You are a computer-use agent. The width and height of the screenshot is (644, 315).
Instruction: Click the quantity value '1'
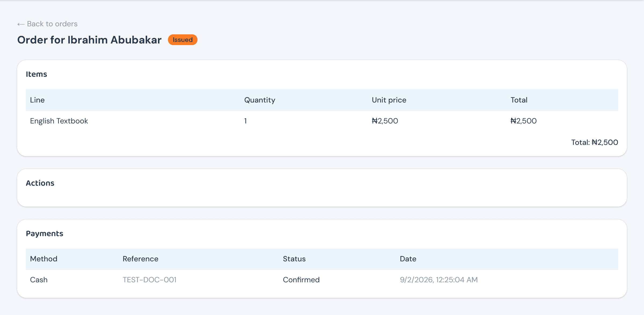(246, 121)
